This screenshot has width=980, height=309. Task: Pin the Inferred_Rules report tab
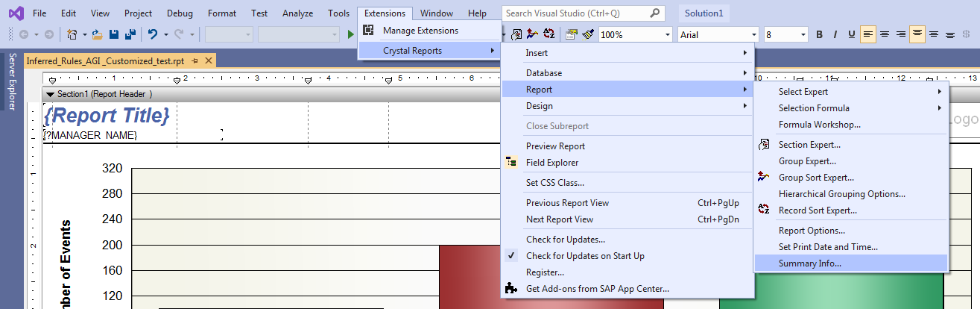tap(195, 61)
